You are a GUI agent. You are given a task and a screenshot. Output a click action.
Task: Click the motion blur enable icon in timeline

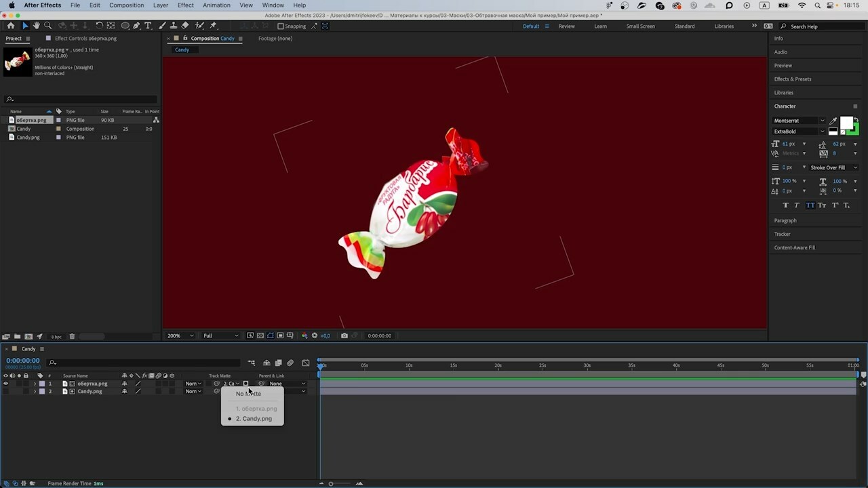click(x=290, y=363)
